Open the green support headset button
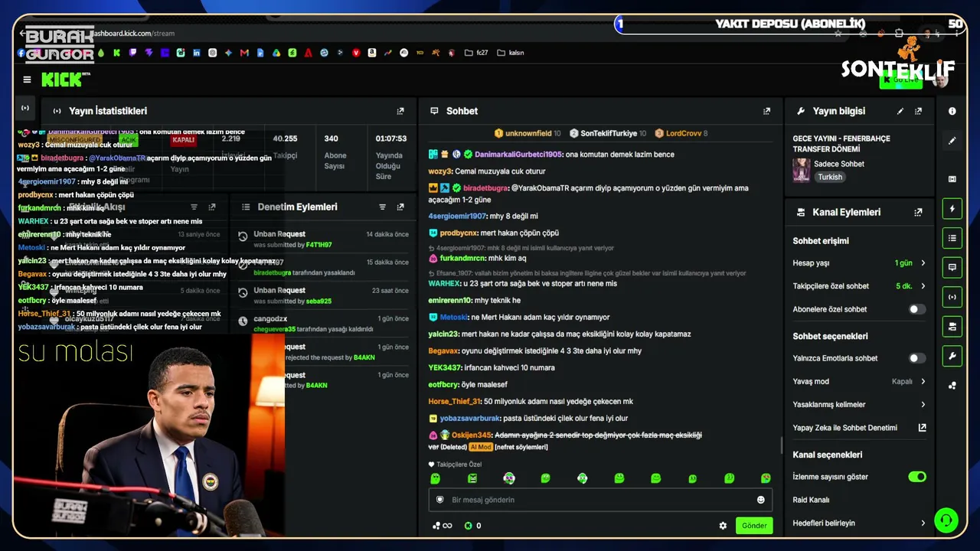Viewport: 980px width, 551px height. [946, 520]
